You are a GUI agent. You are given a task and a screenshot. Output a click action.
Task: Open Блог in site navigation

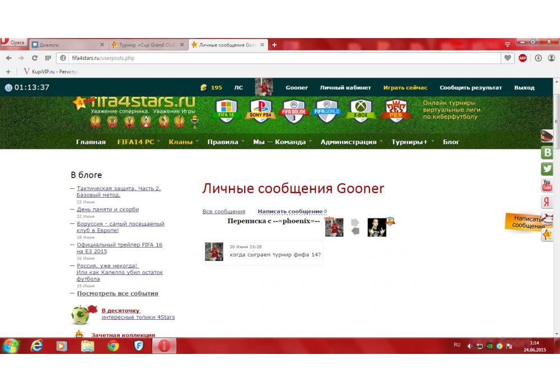coord(451,142)
